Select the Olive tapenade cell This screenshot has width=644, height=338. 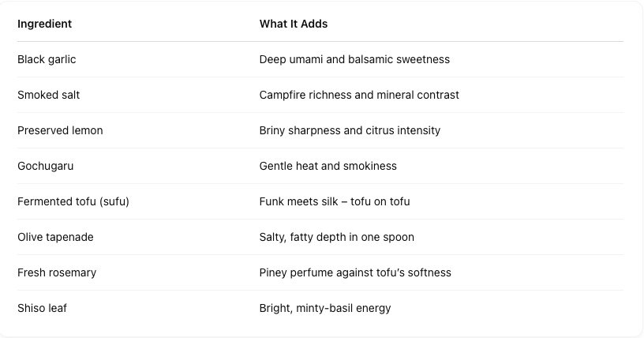[x=55, y=237]
